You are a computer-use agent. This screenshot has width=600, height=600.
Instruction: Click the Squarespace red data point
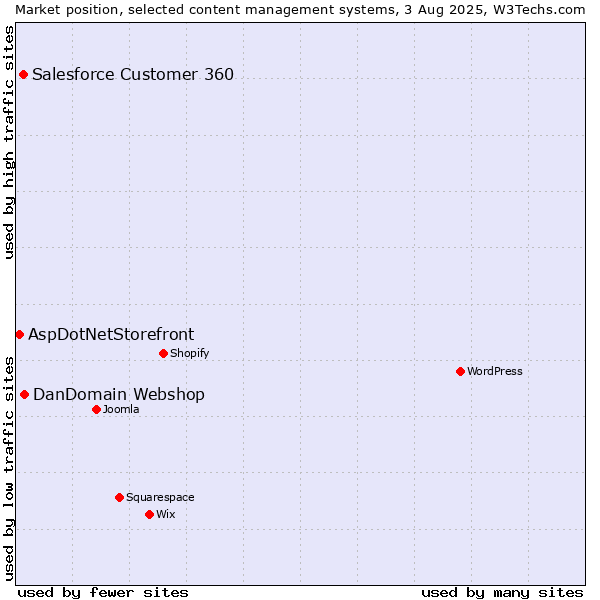coord(119,497)
